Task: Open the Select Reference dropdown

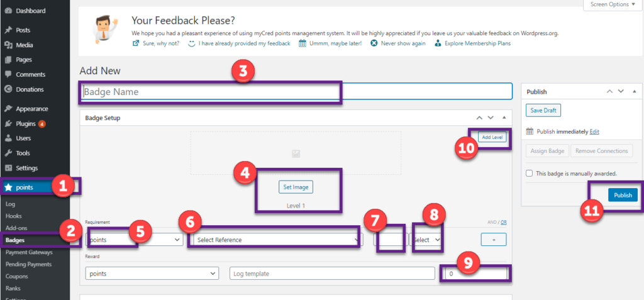Action: pos(277,240)
